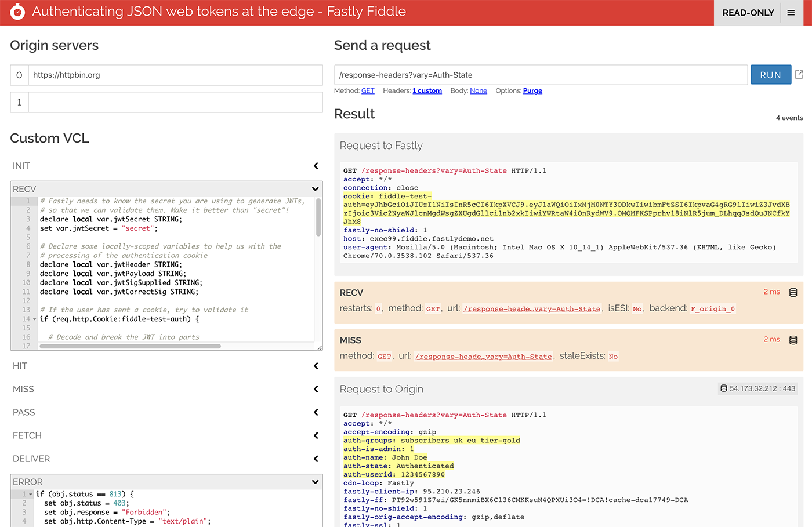The width and height of the screenshot is (812, 527).
Task: Open the GET method link
Action: click(368, 91)
